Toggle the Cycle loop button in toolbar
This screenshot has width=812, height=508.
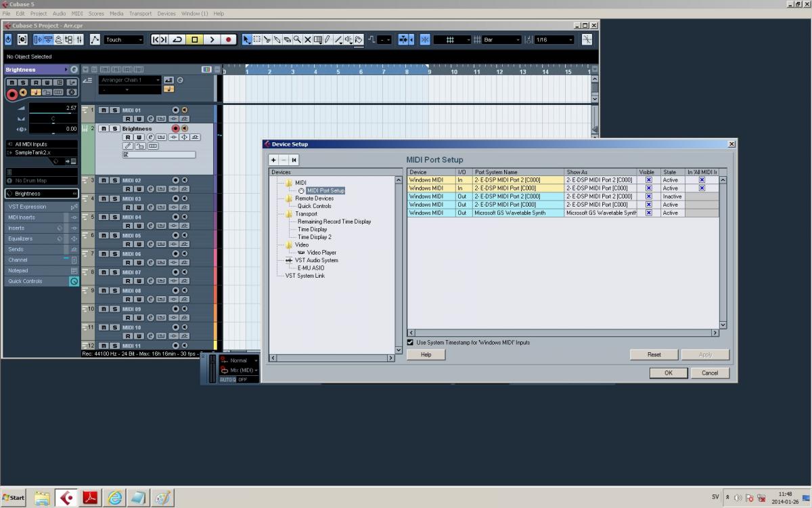coord(177,40)
